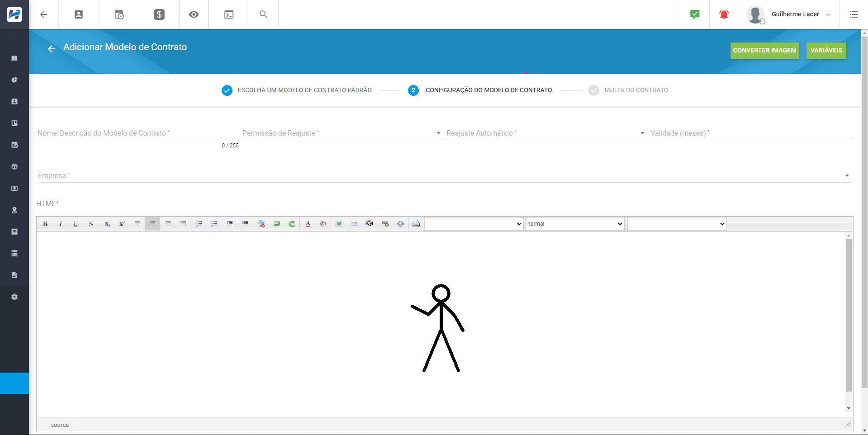Remove formatting from selected text
This screenshot has height=435, width=868.
(x=261, y=224)
